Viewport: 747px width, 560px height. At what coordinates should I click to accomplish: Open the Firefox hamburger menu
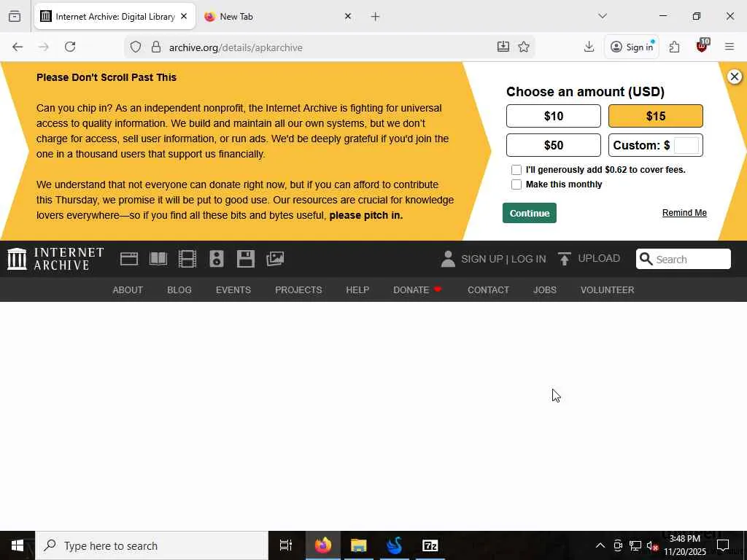coord(729,47)
